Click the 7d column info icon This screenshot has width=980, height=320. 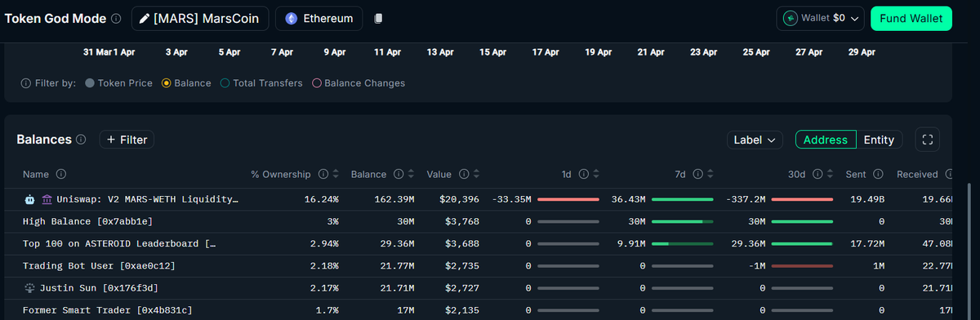pos(698,175)
